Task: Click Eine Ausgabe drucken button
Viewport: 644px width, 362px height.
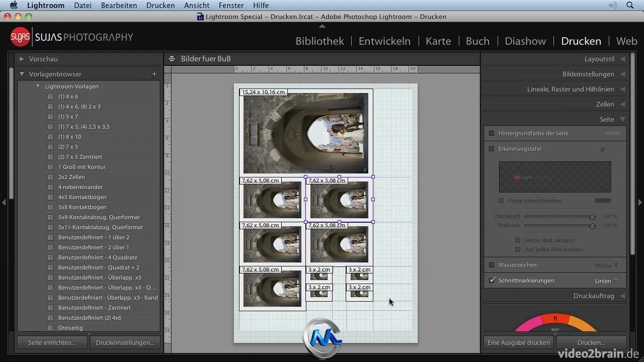Action: pyautogui.click(x=519, y=342)
